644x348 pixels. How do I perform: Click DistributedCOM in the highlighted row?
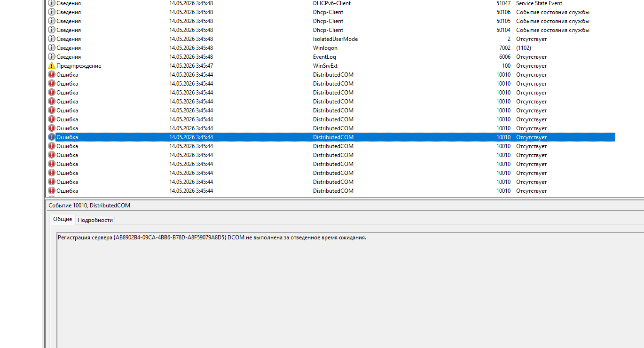[x=333, y=137]
